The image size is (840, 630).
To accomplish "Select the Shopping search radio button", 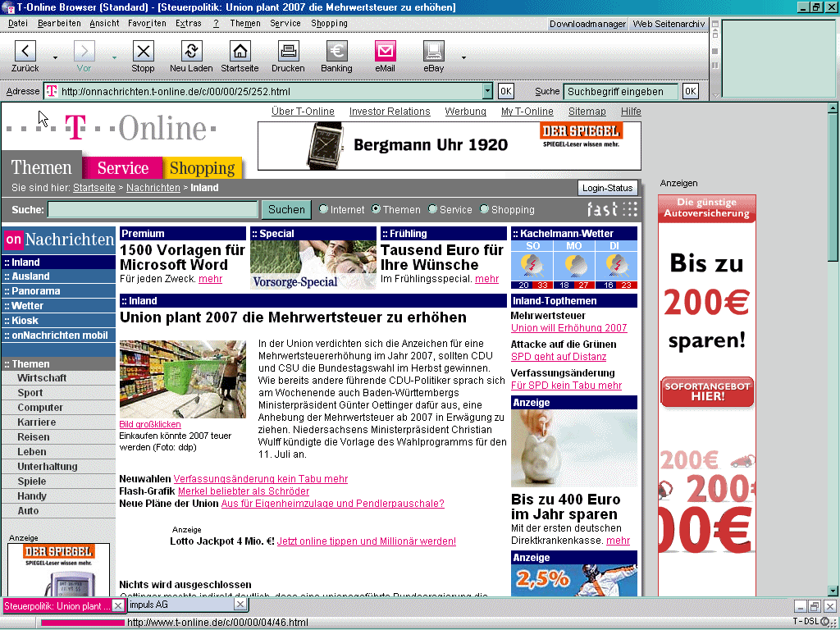I will click(x=484, y=209).
